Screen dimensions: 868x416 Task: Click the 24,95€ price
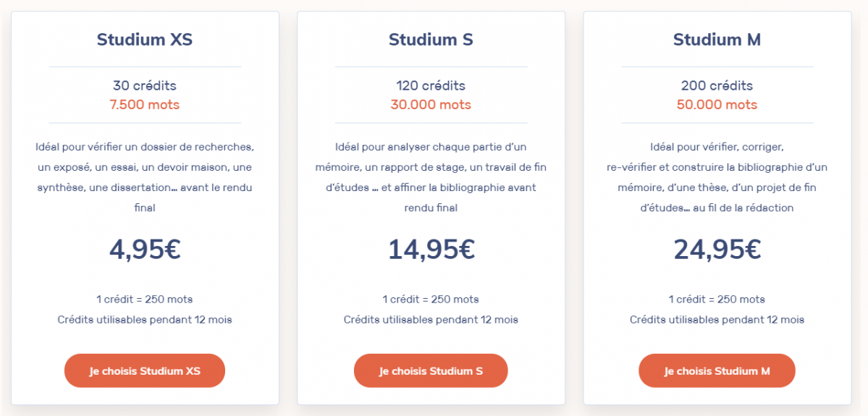717,250
